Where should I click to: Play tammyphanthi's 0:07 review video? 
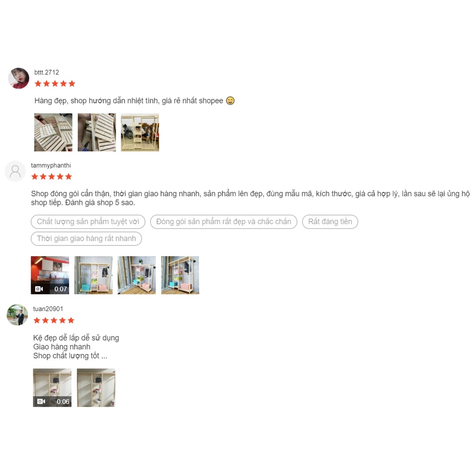(50, 275)
